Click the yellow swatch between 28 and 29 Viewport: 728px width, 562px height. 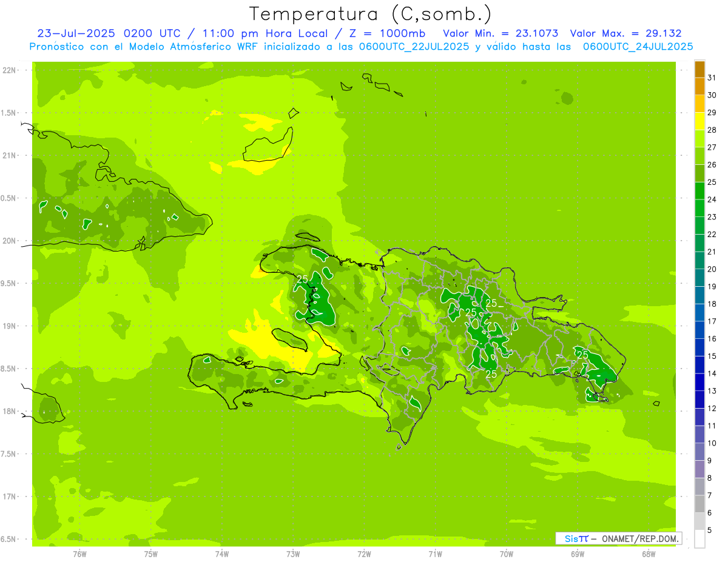point(699,121)
